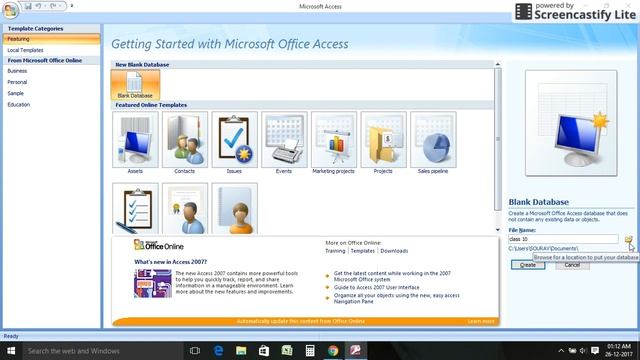Open the Action Center notifications icon
This screenshot has width=640, height=360.
(595, 351)
